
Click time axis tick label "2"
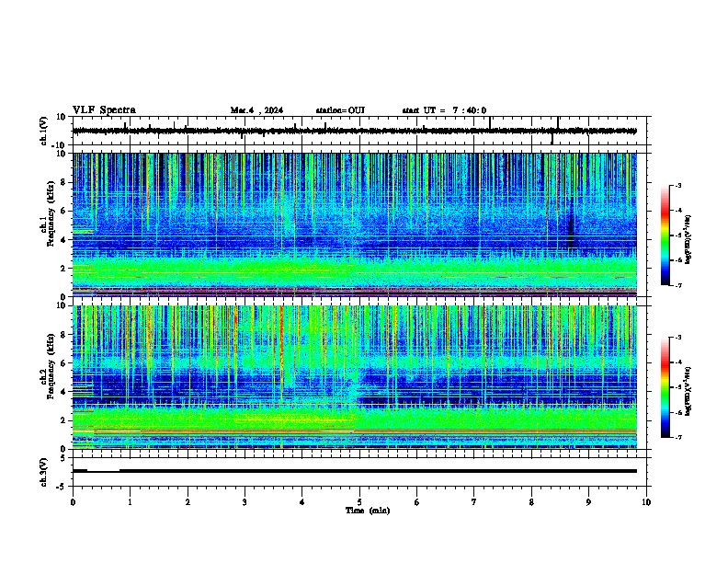(x=188, y=502)
